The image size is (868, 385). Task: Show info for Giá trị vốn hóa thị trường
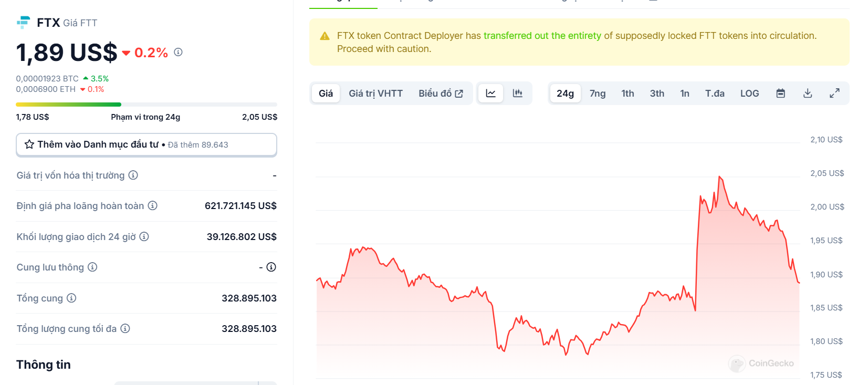pyautogui.click(x=133, y=175)
